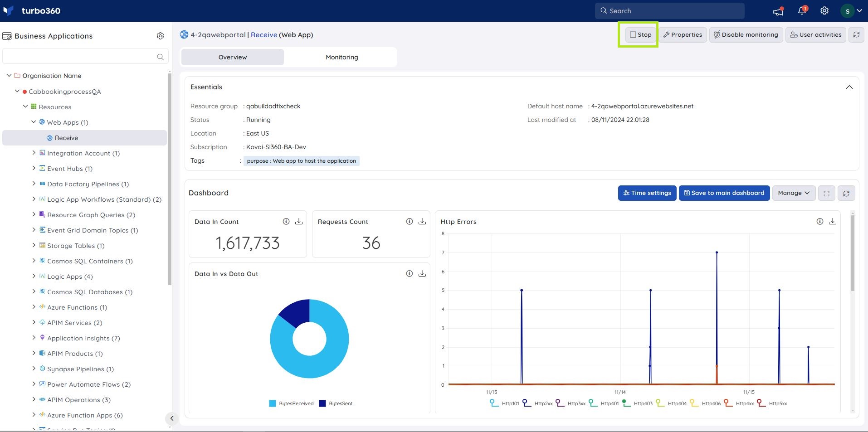Screen dimensions: 868x432
Task: Open the notifications bell
Action: (802, 10)
